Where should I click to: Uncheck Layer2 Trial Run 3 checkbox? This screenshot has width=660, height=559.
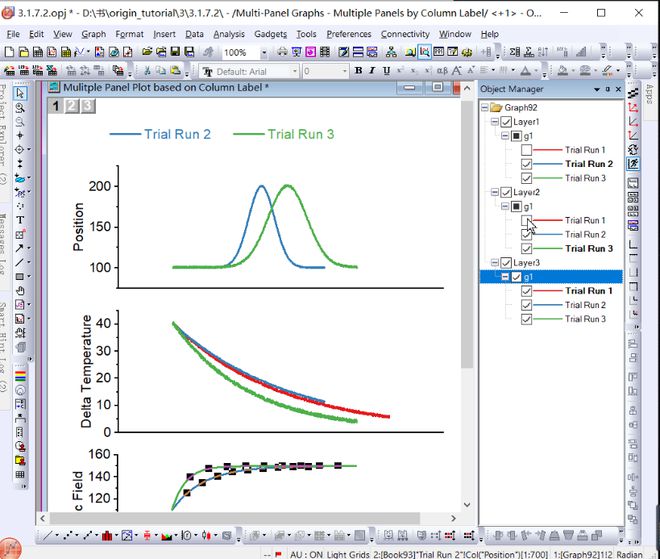[526, 248]
